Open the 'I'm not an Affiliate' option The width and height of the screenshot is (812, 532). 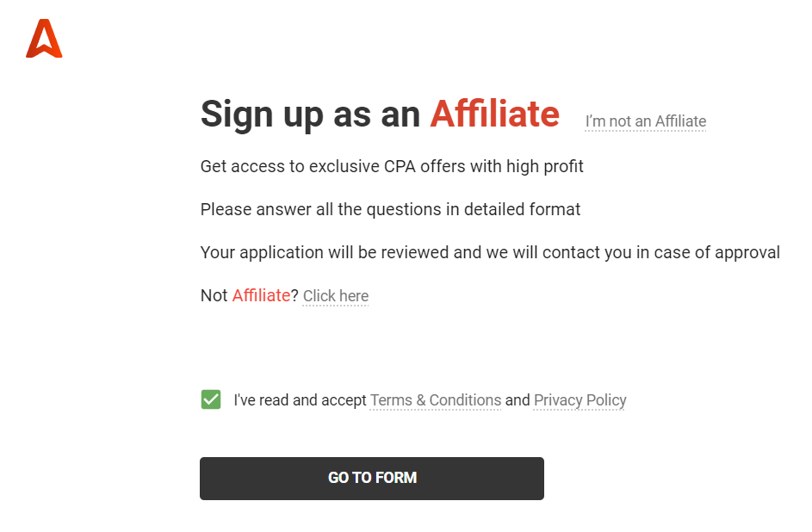click(645, 121)
